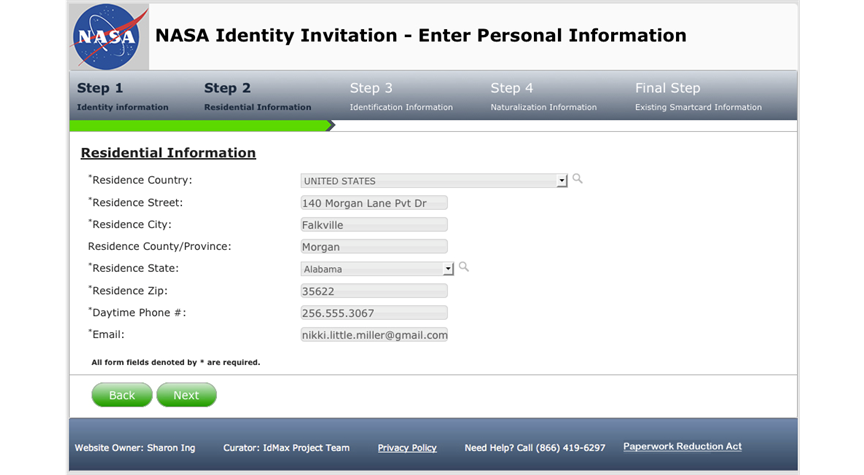Screen dimensions: 864x475
Task: Click the magnifier icon beside Residence Country
Action: 577,179
